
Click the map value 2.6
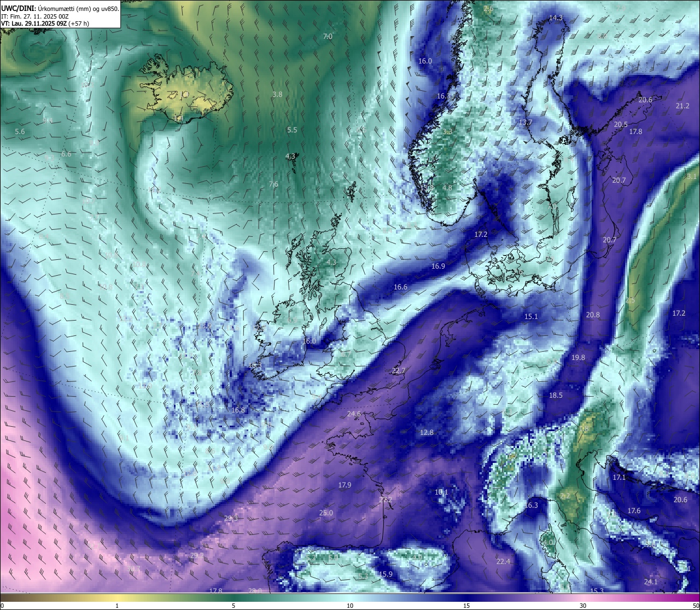click(x=488, y=9)
